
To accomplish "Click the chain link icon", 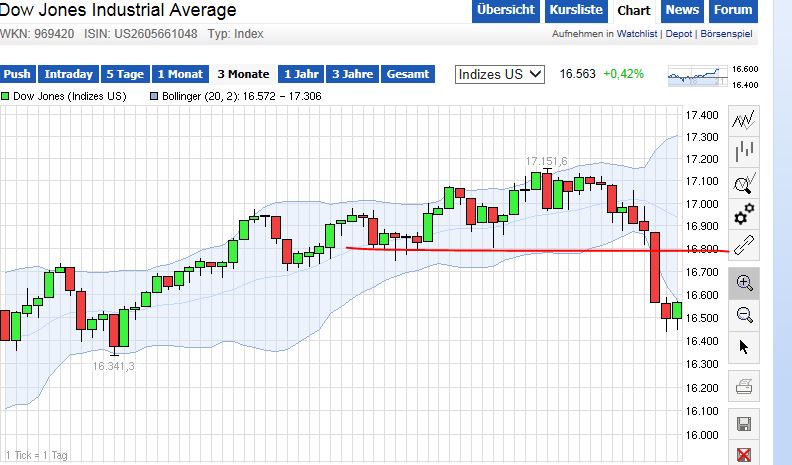I will pyautogui.click(x=744, y=246).
